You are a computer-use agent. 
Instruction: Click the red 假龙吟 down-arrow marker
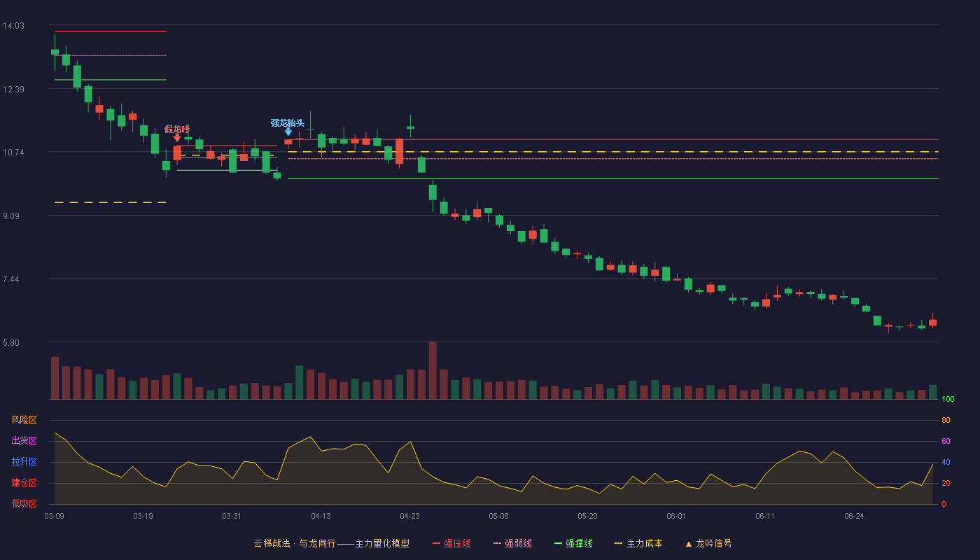177,138
